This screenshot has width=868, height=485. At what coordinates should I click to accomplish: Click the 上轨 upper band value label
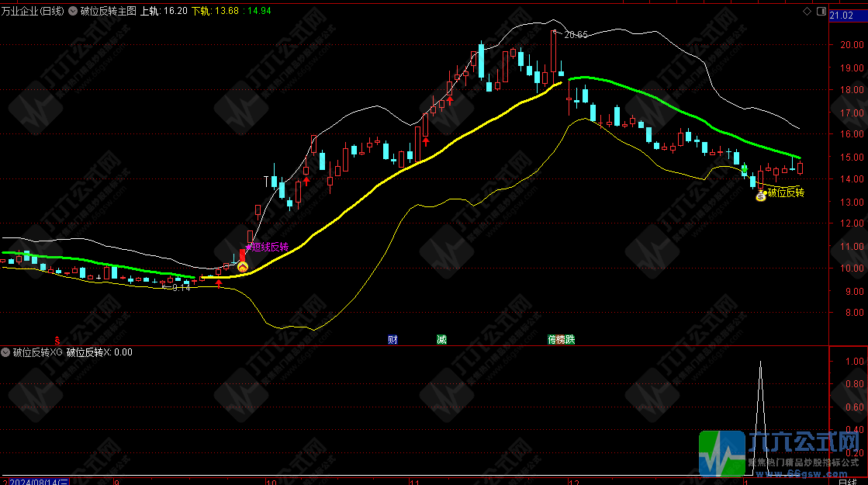point(164,12)
